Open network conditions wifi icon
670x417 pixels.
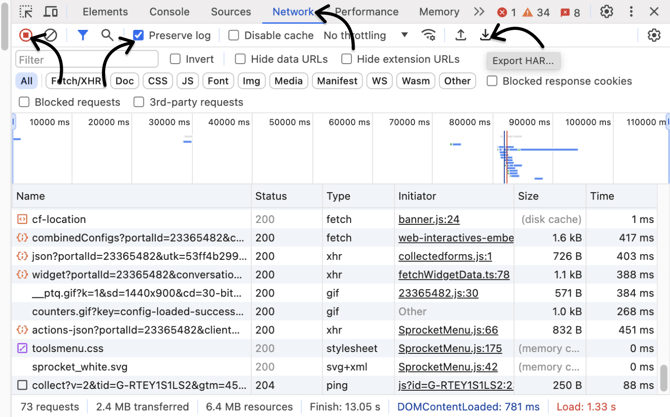click(429, 35)
